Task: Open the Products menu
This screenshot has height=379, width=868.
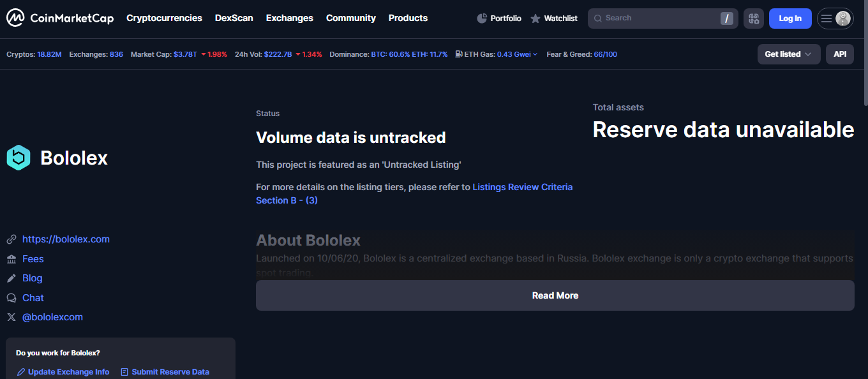Action: point(408,18)
